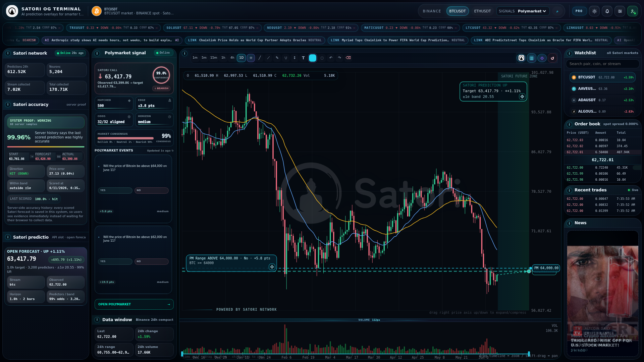The width and height of the screenshot is (644, 362).
Task: Click the 62,722.01 mid price in order book
Action: coord(602,160)
